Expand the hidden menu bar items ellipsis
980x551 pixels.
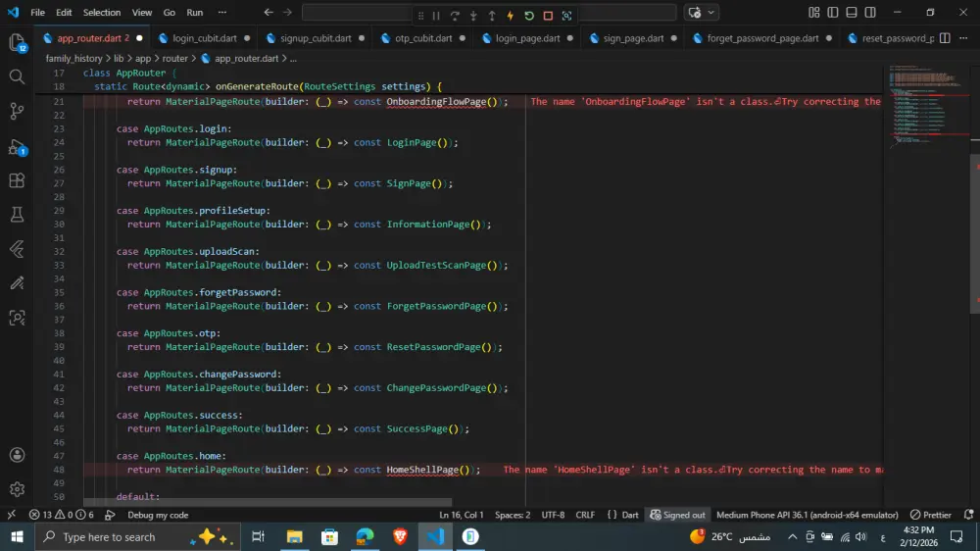pos(221,13)
